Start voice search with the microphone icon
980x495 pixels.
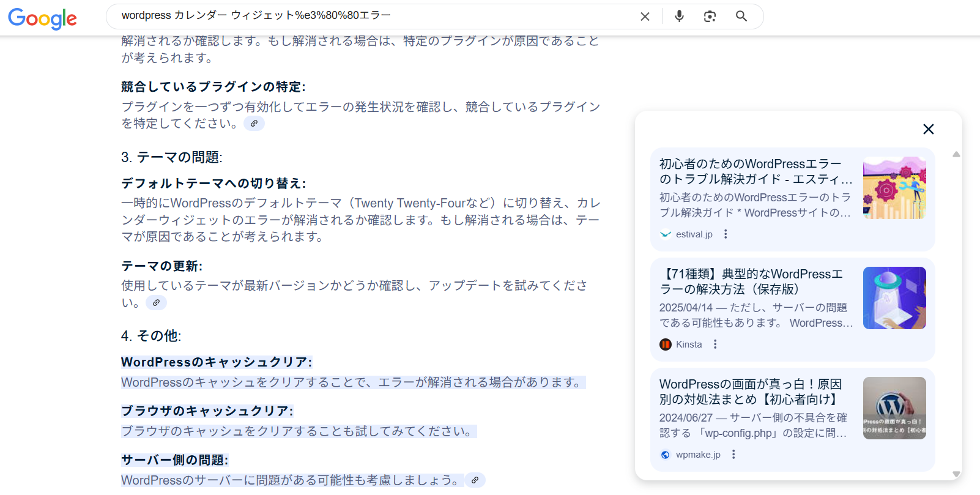[x=679, y=17]
